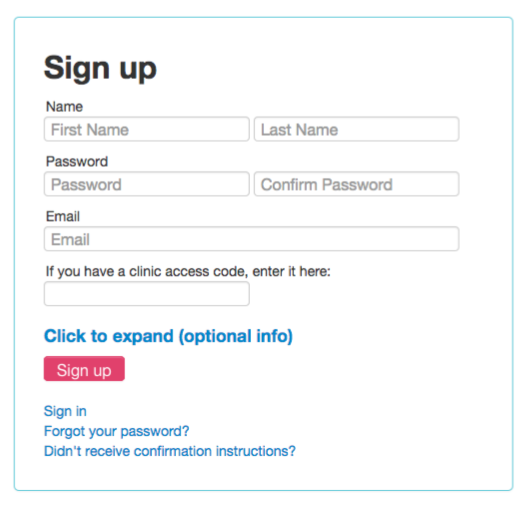Click the clinic access code label text

tap(188, 272)
